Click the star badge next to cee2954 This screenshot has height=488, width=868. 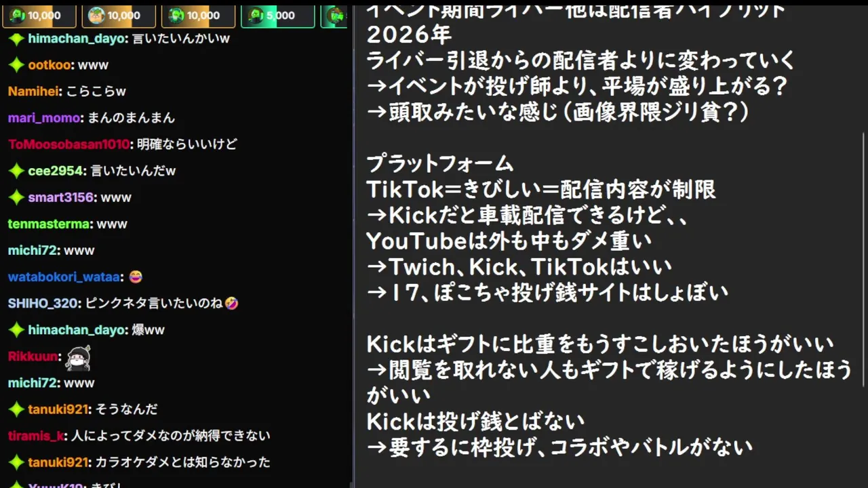coord(16,171)
